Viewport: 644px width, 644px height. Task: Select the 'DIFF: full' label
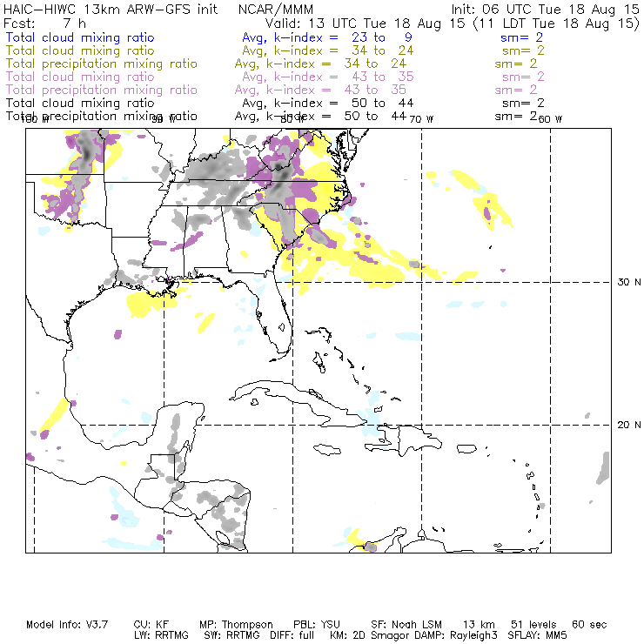tap(292, 635)
